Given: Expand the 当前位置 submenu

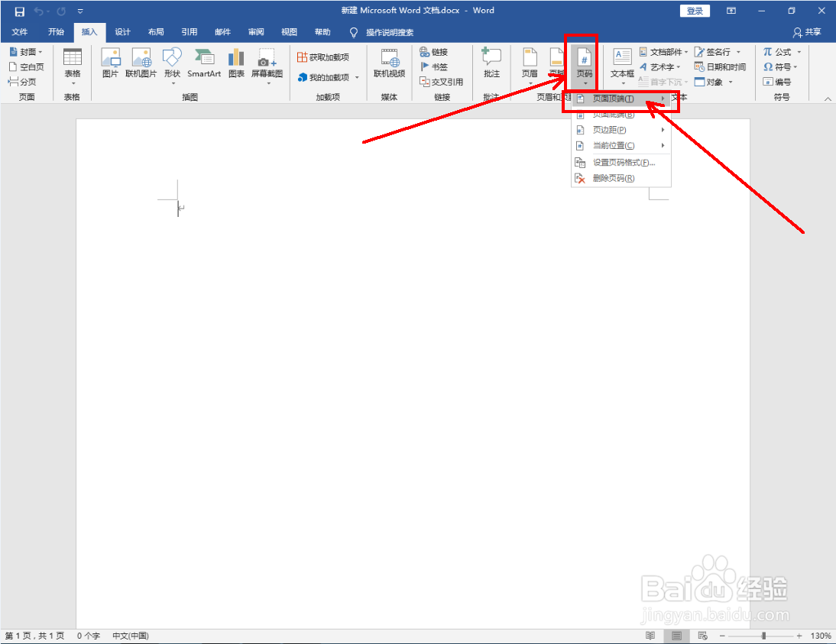Looking at the screenshot, I should pos(609,145).
